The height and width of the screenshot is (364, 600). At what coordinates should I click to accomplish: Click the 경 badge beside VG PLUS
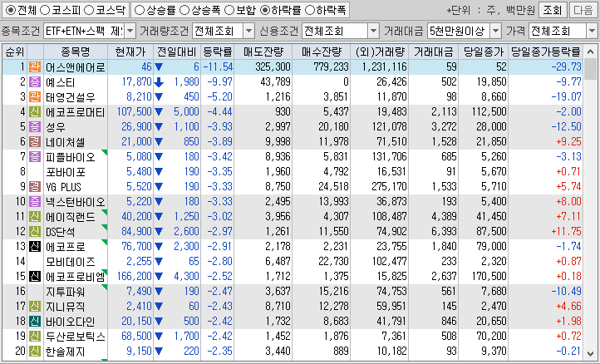[x=35, y=186]
